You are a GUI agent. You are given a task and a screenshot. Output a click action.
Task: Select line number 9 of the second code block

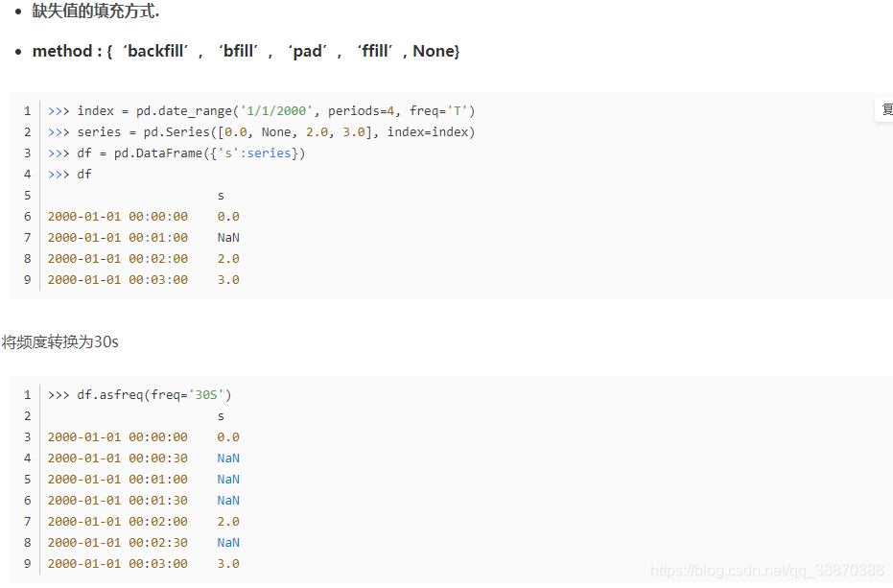[26, 563]
